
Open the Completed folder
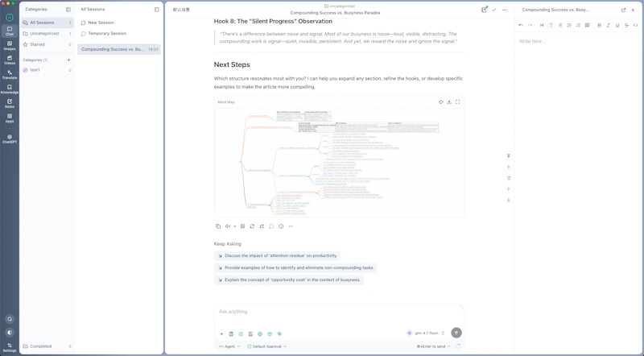tap(47, 346)
